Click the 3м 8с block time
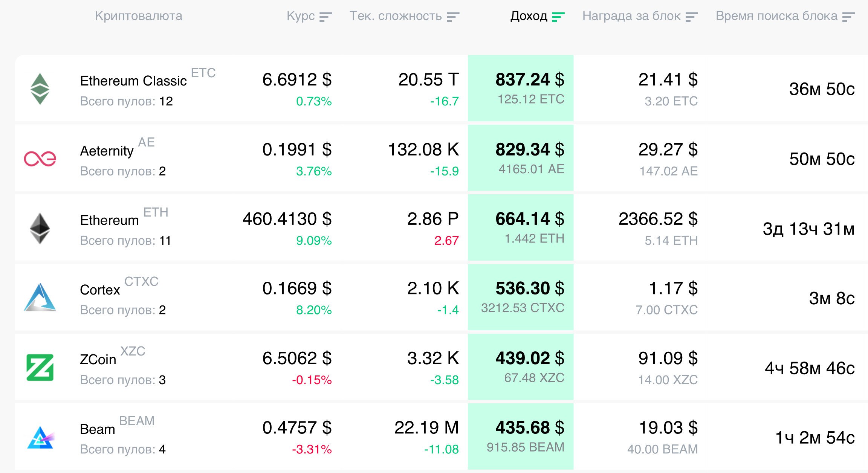Viewport: 868px width, 473px height. [832, 299]
